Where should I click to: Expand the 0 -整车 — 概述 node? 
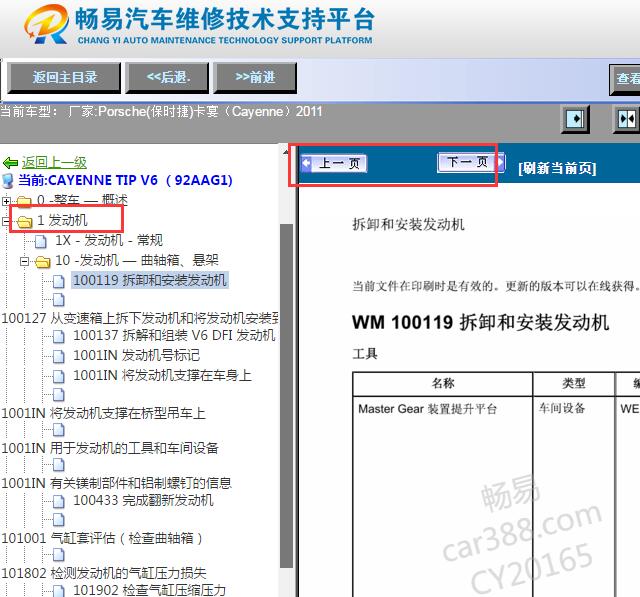[6, 201]
